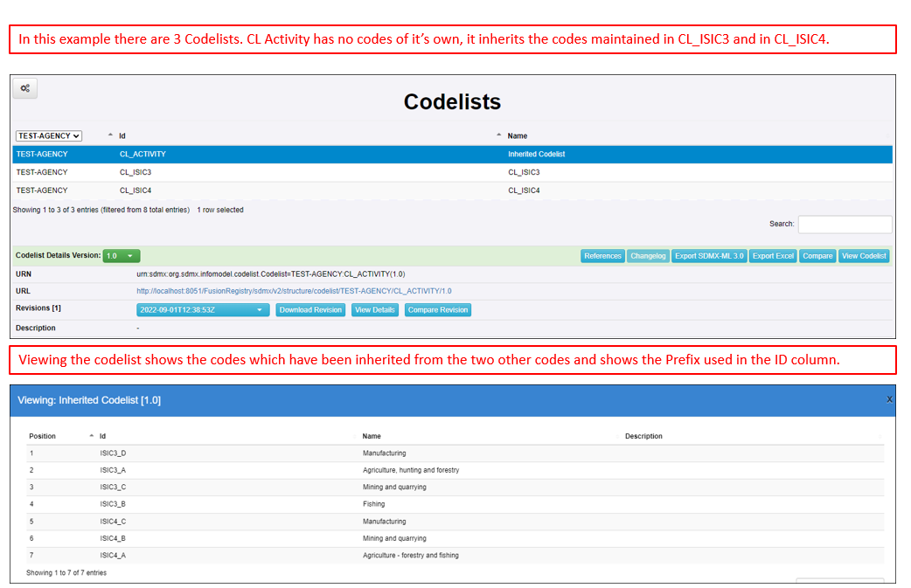This screenshot has width=911, height=588.
Task: Close the Viewing Inherited Codelist dialog
Action: pyautogui.click(x=889, y=399)
